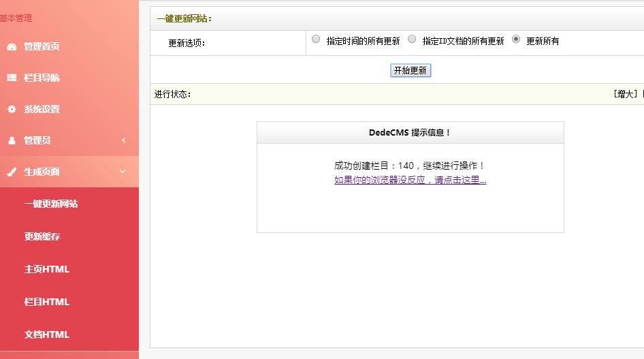This screenshot has height=359, width=644.
Task: Click the 更新选项: label
Action: point(187,43)
